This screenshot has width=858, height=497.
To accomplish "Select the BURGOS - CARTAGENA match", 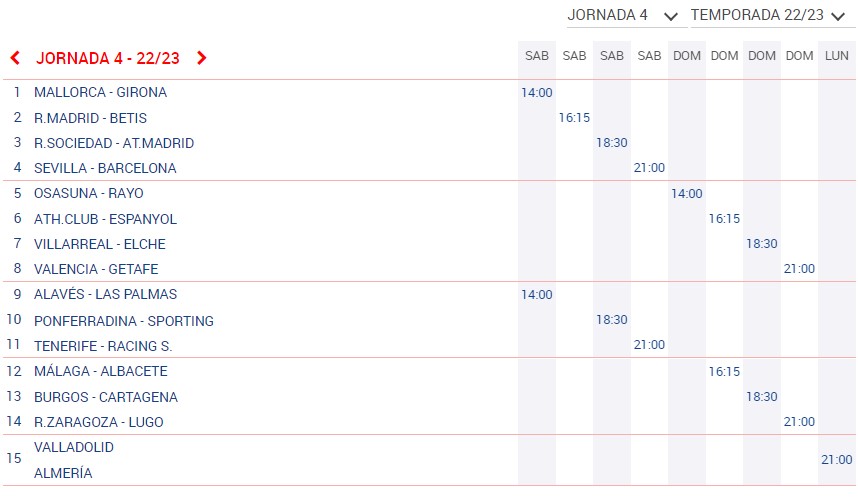I will coord(106,397).
